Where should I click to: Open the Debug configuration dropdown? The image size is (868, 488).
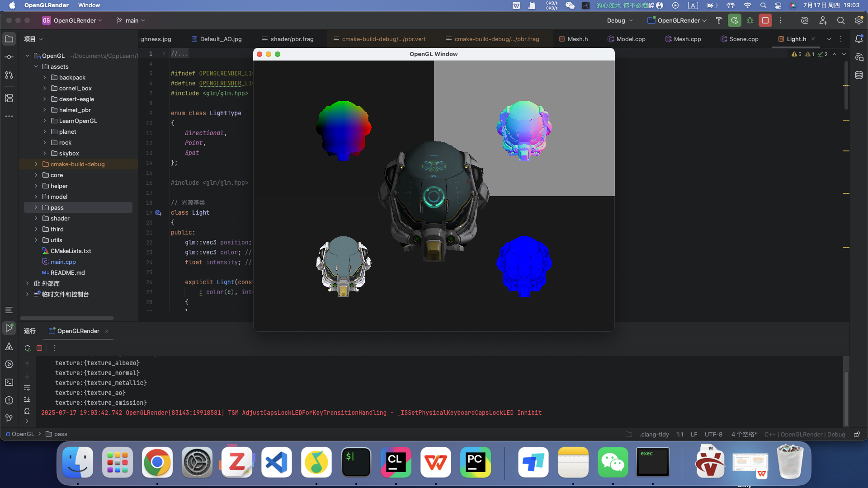point(620,20)
